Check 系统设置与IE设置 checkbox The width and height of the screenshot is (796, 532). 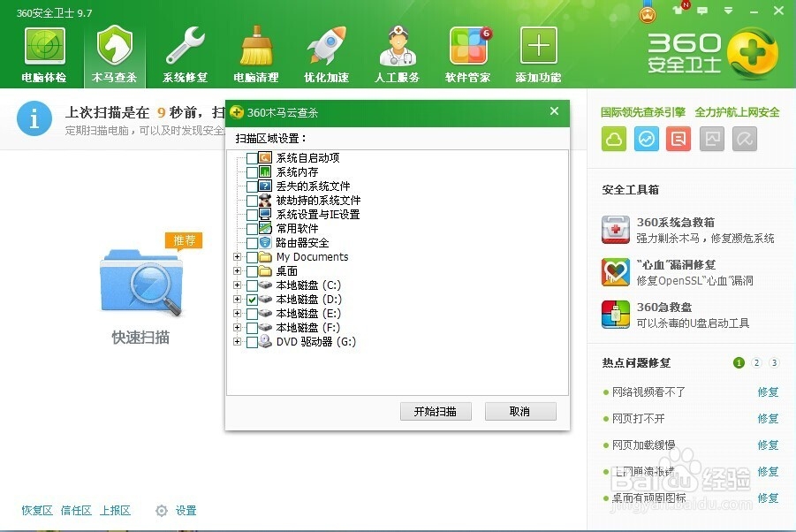click(x=252, y=215)
